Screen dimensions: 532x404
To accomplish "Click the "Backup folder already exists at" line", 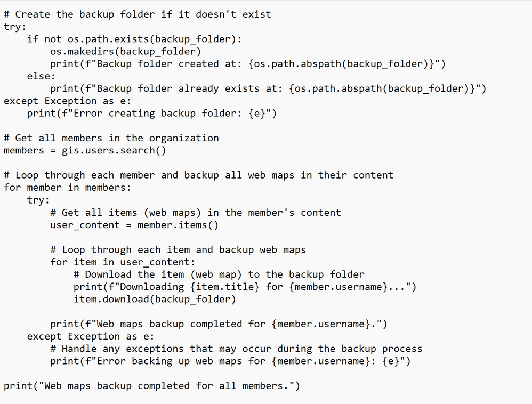I will point(268,88).
